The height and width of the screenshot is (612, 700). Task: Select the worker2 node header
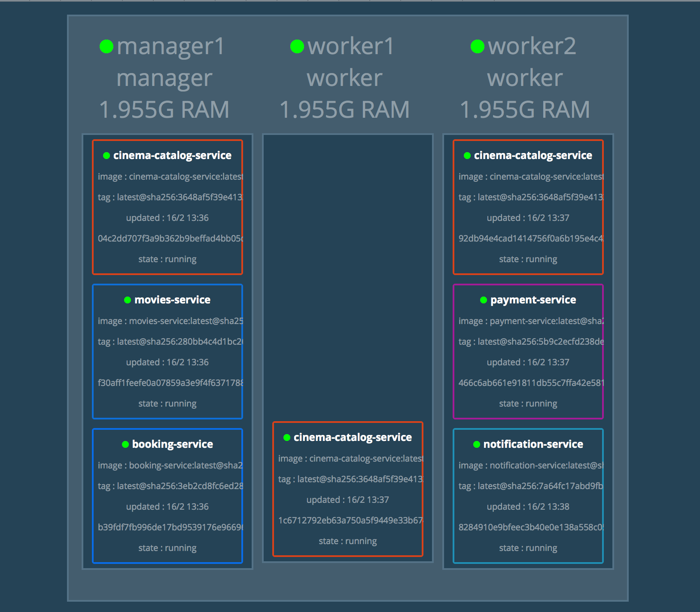click(525, 77)
